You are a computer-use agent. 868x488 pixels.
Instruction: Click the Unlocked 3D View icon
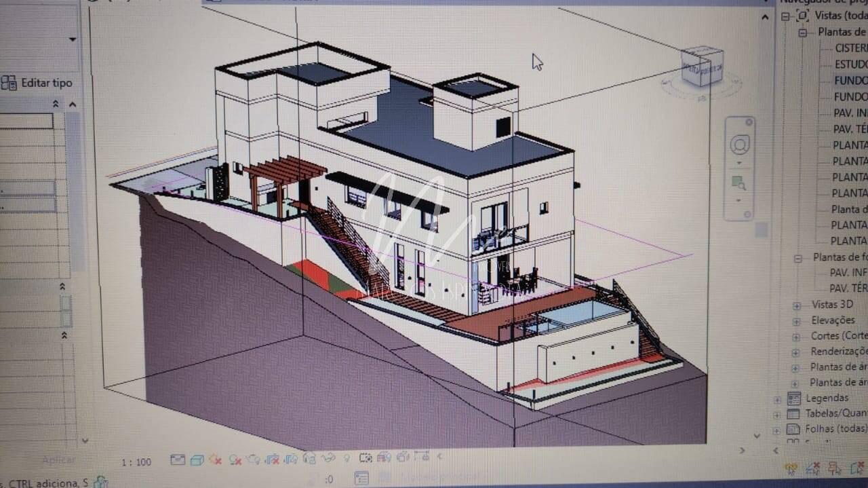coord(309,459)
